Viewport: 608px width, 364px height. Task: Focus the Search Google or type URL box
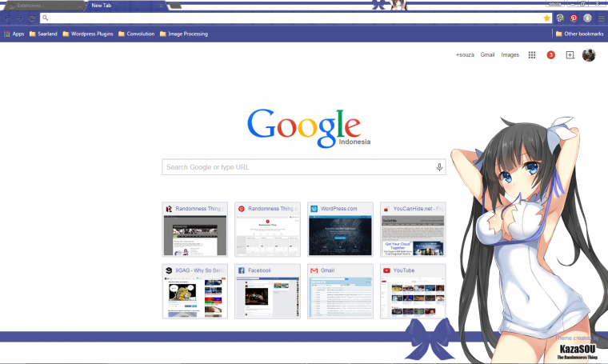click(304, 167)
